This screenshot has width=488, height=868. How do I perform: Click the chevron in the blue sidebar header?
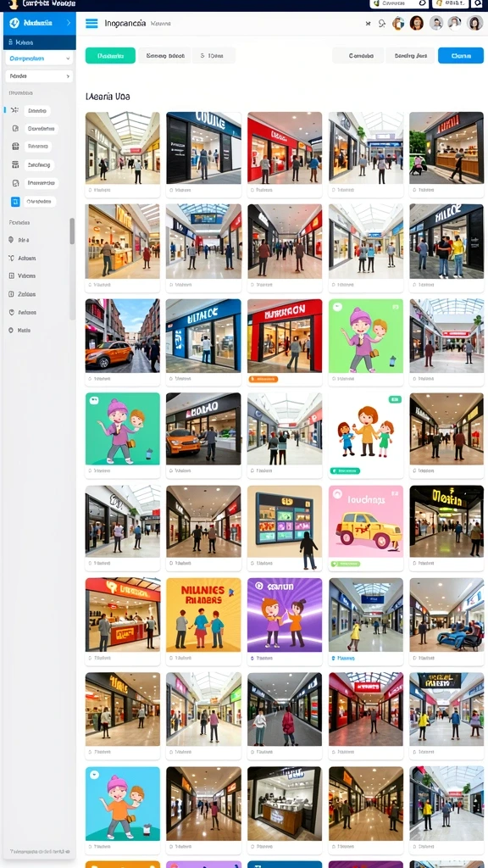(x=68, y=23)
